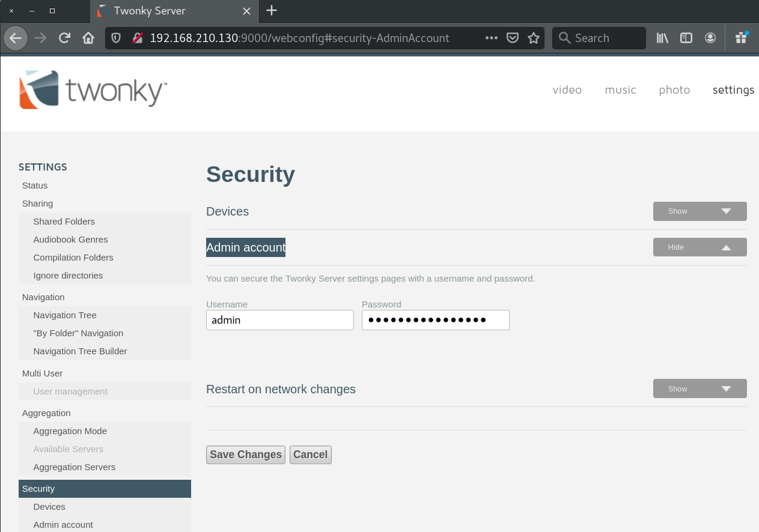Open Navigation Tree Builder settings

(80, 351)
